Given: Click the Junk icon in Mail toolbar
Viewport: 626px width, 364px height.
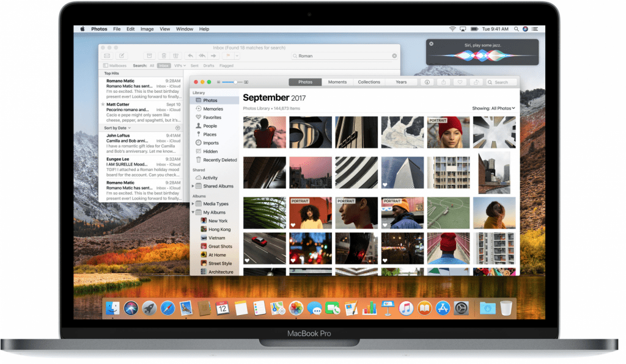Looking at the screenshot, I should [175, 56].
